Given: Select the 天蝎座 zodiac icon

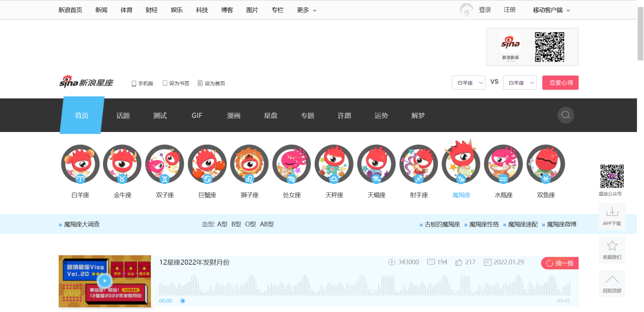Looking at the screenshot, I should tap(376, 164).
